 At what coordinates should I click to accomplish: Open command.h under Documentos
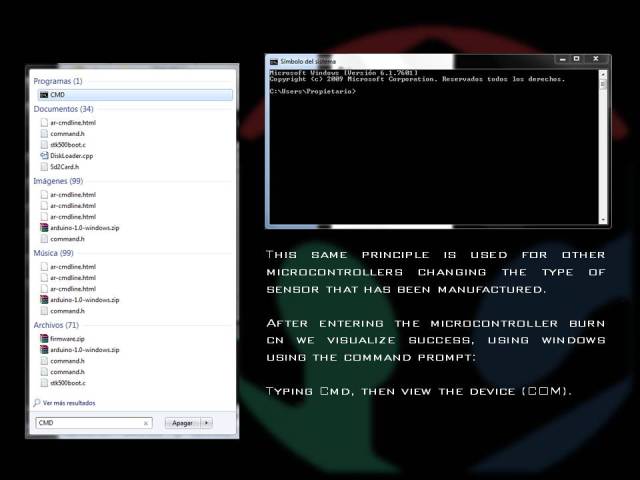(62, 133)
